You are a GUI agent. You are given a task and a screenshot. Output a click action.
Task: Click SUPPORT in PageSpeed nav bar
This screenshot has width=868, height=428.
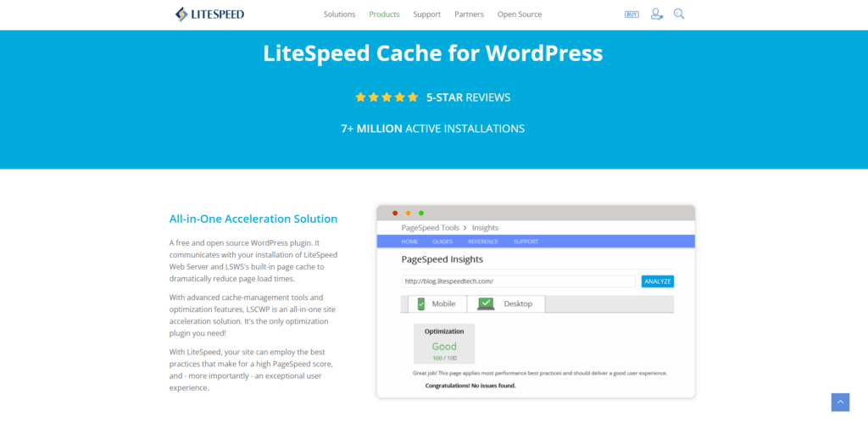[x=526, y=242]
